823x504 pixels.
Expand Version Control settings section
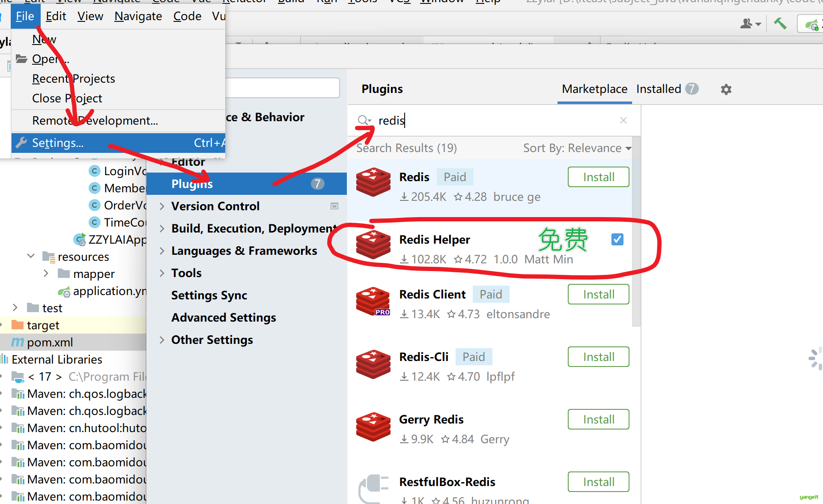coord(162,206)
